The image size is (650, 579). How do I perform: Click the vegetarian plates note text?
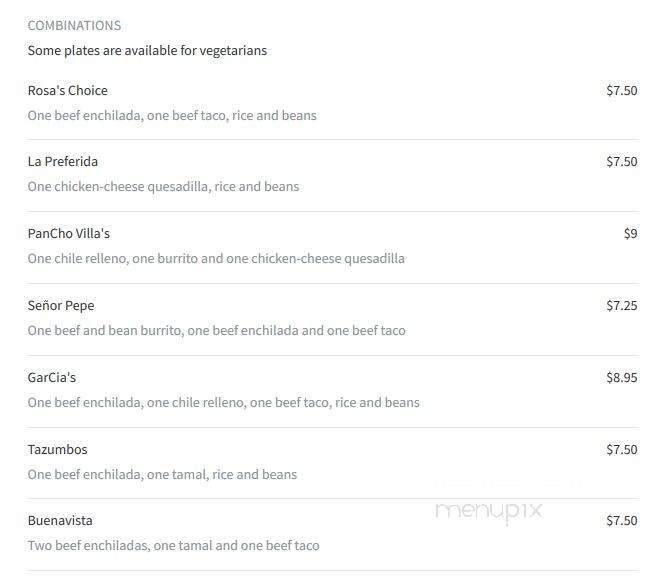pos(147,51)
